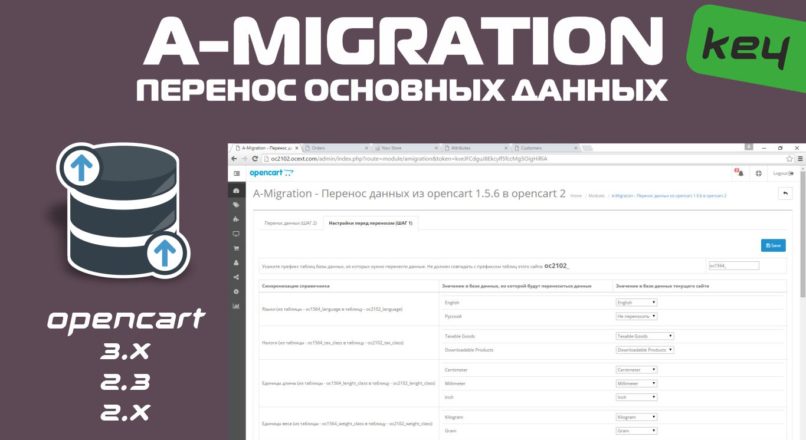
Task: Click the Modules breadcrumb link
Action: [596, 196]
